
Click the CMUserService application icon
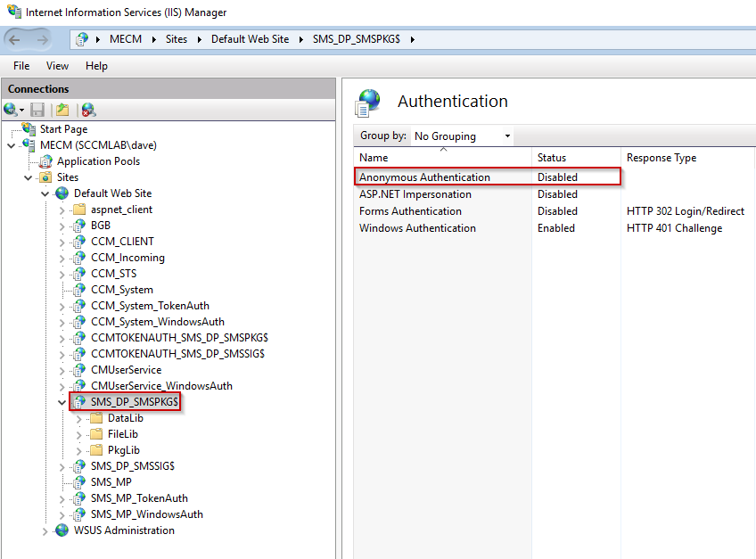(78, 370)
